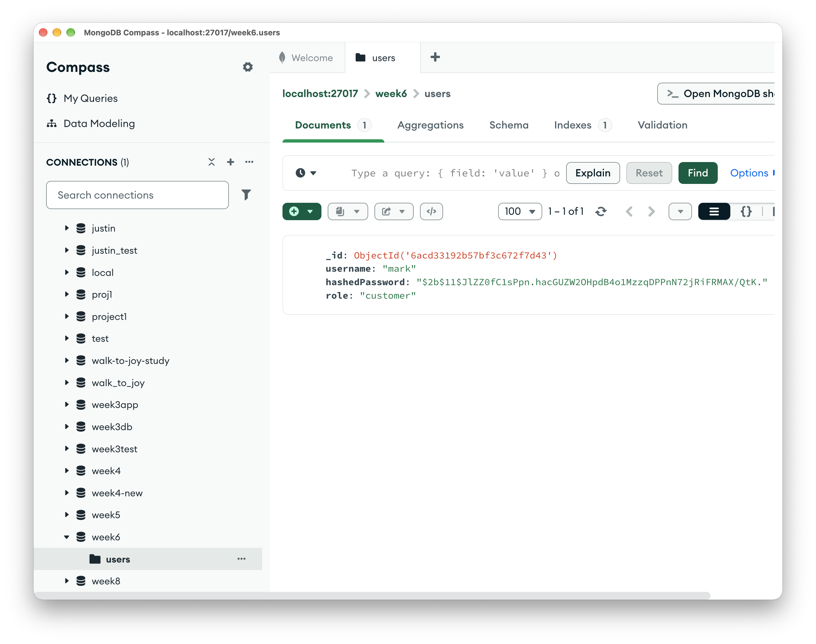Open users collection ellipsis menu
This screenshot has width=816, height=644.
242,559
